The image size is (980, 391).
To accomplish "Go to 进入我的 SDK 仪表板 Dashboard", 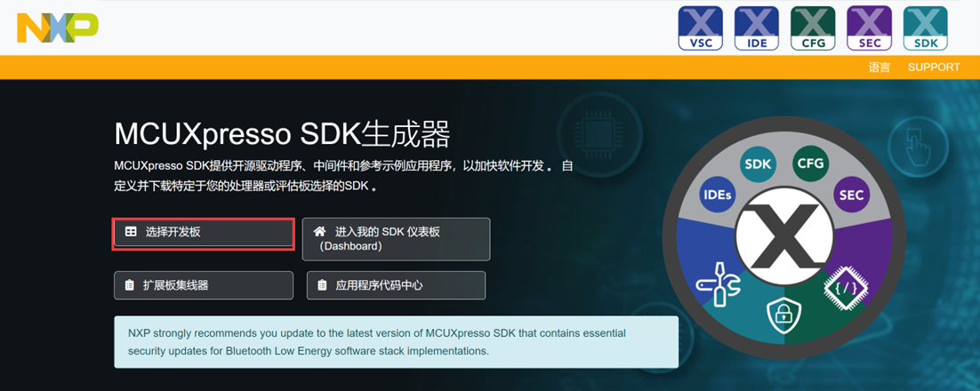I will 396,239.
